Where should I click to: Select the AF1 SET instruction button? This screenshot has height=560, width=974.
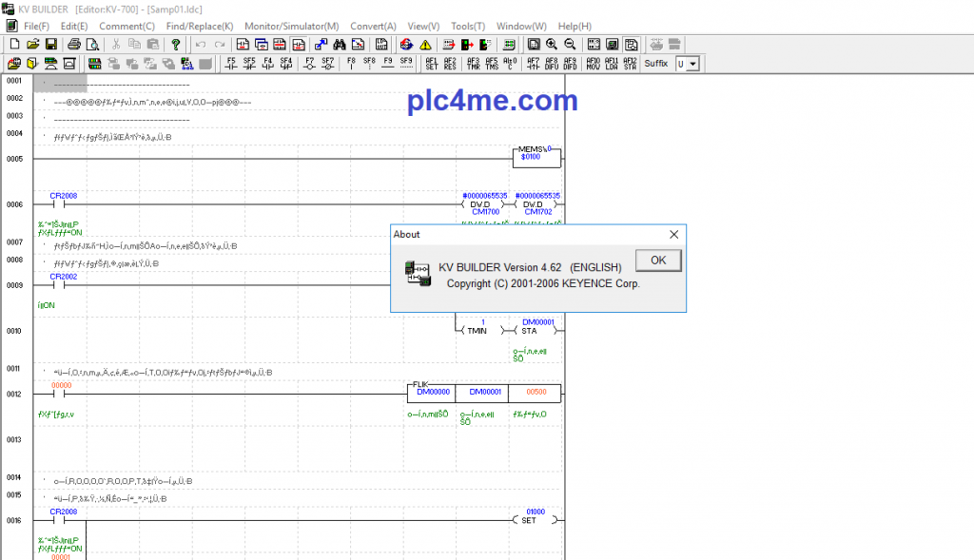[431, 64]
